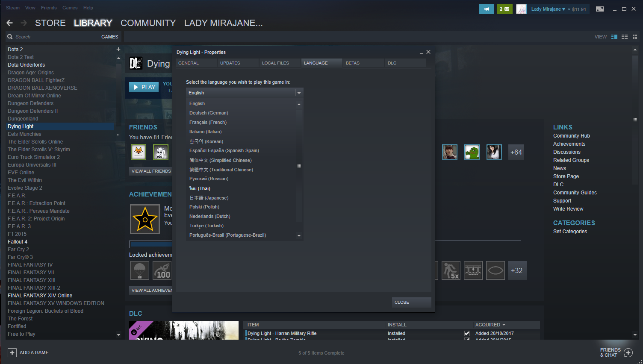Open the Friends menu
Viewport: 643px width, 364px height.
[x=49, y=8]
